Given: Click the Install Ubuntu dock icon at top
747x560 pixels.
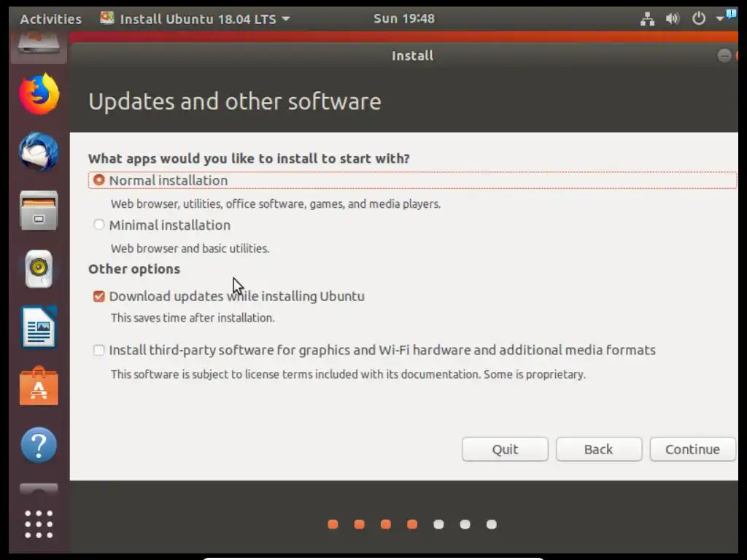Looking at the screenshot, I should click(x=39, y=47).
